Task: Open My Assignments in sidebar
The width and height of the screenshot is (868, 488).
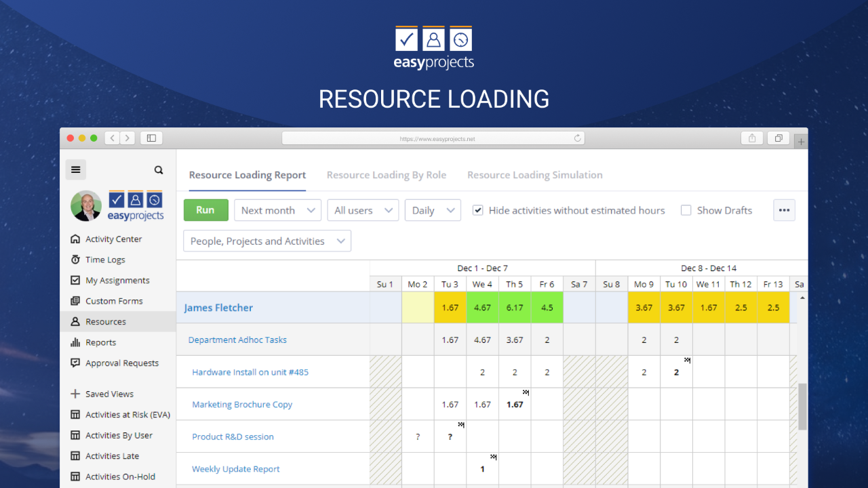Action: click(x=117, y=281)
